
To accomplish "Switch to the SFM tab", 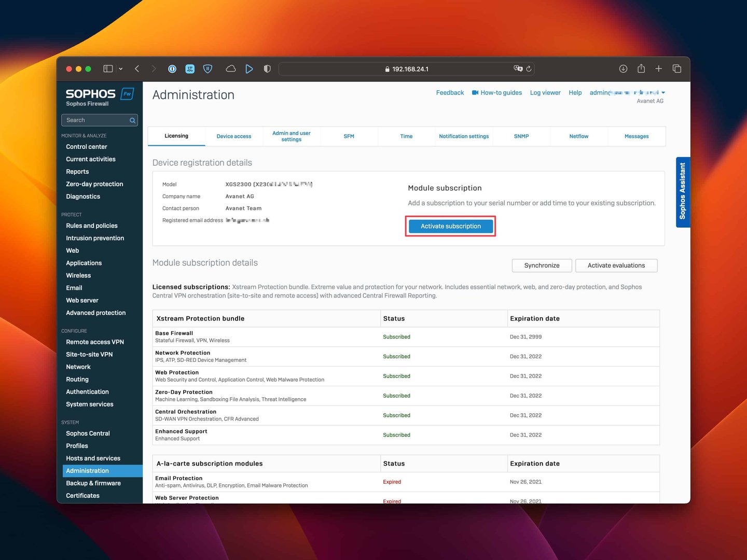I will coord(349,136).
